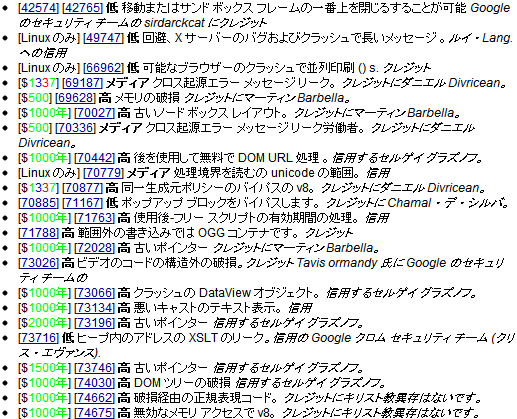Click the '[$500]' reward beside 70336

(x=35, y=128)
